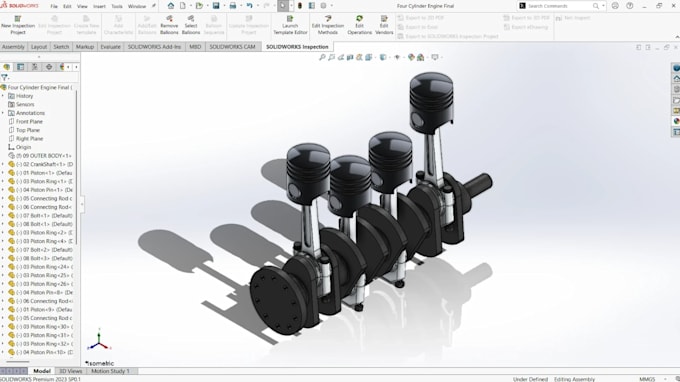680x382 pixels.
Task: Click New Inspection Project button
Action: point(18,26)
